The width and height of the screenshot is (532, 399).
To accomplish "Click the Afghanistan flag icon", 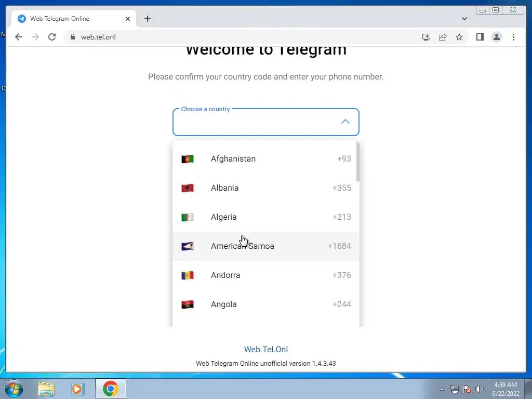I will (188, 159).
